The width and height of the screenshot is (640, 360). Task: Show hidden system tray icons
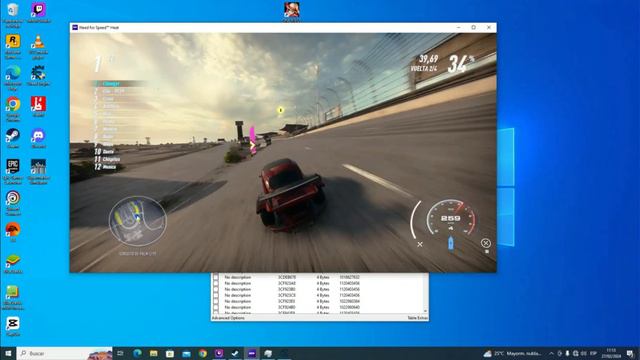pyautogui.click(x=551, y=353)
